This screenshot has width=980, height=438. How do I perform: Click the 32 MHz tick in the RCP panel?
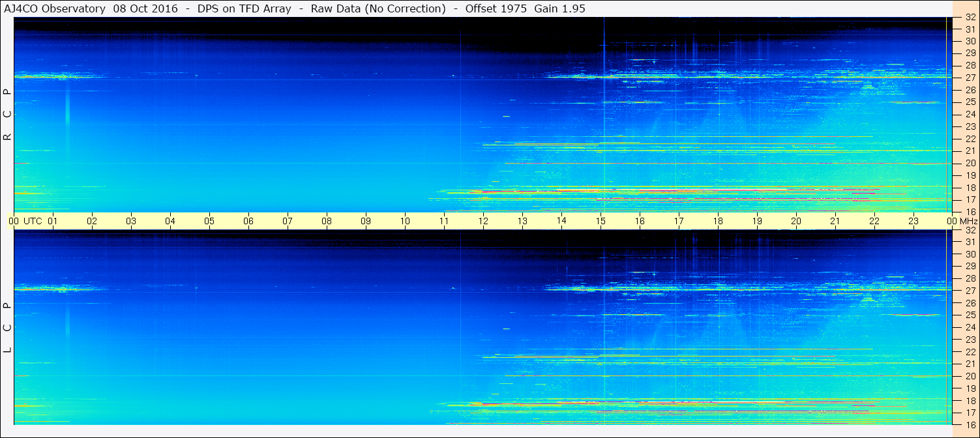coord(970,18)
